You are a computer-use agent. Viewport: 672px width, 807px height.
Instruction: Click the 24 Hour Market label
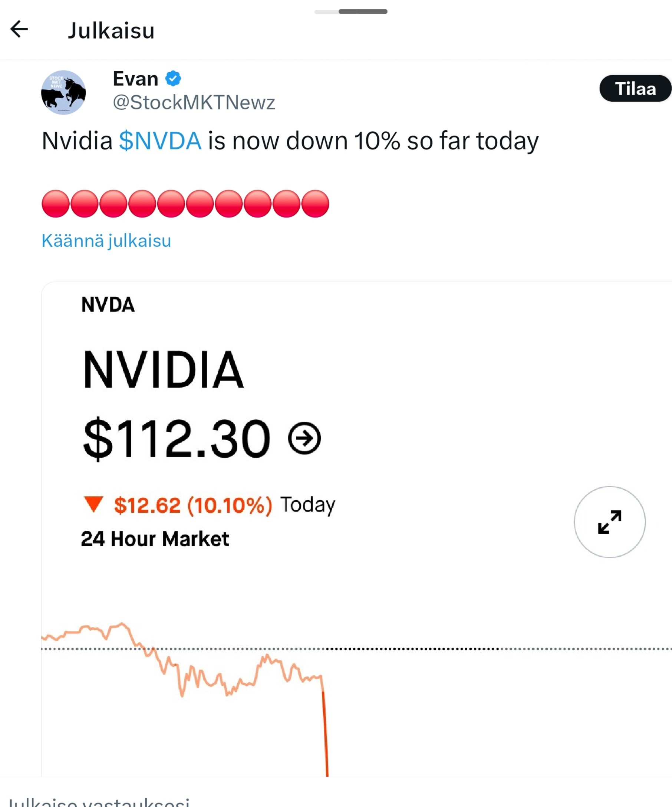point(155,538)
